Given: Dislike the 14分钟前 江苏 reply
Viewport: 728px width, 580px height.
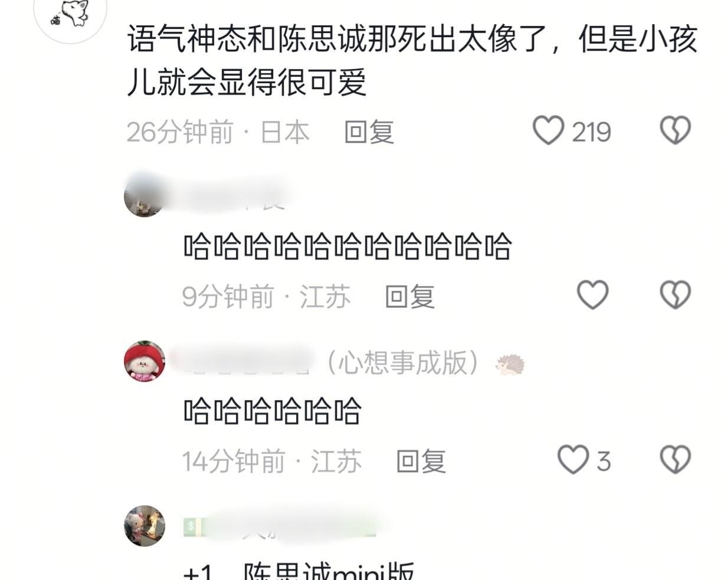Looking at the screenshot, I should click(x=675, y=460).
